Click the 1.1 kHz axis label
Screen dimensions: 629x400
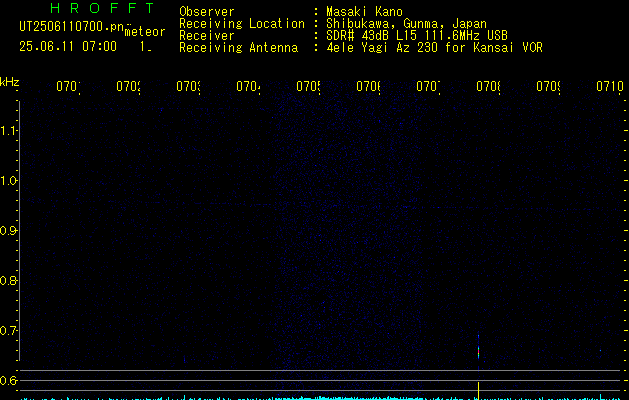pos(8,130)
